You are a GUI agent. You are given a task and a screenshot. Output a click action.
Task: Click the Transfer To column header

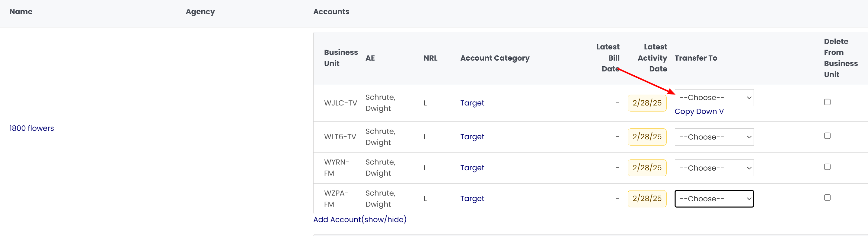(x=696, y=58)
